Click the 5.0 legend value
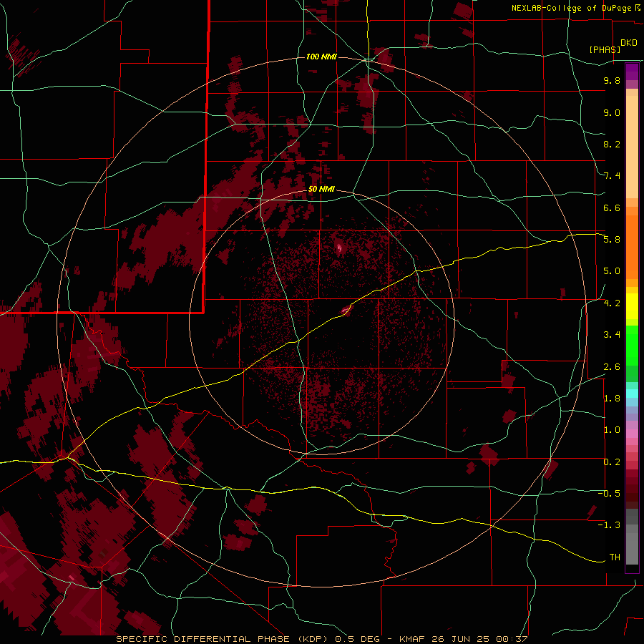The height and width of the screenshot is (644, 644). pyautogui.click(x=612, y=271)
